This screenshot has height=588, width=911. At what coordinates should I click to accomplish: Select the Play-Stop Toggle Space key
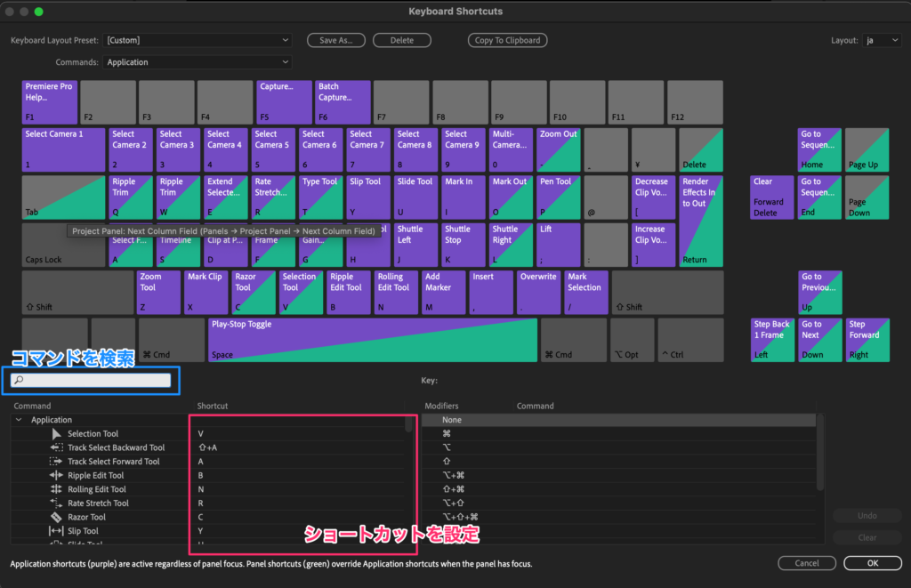(x=373, y=341)
